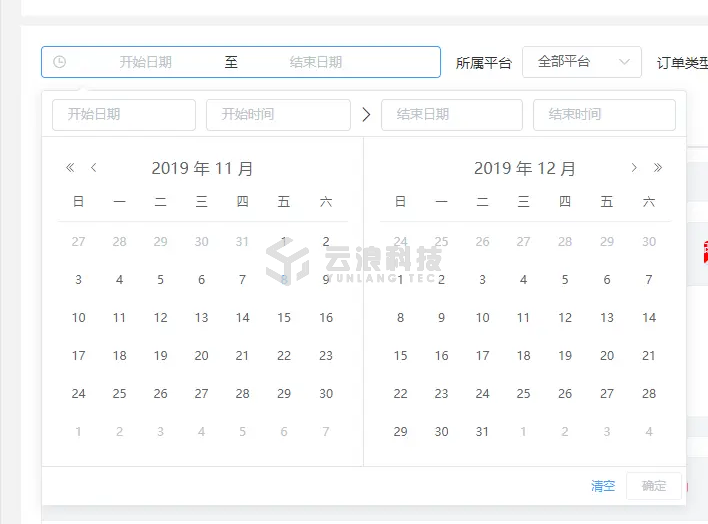
Task: Click the arrow between start and end inputs
Action: point(366,115)
